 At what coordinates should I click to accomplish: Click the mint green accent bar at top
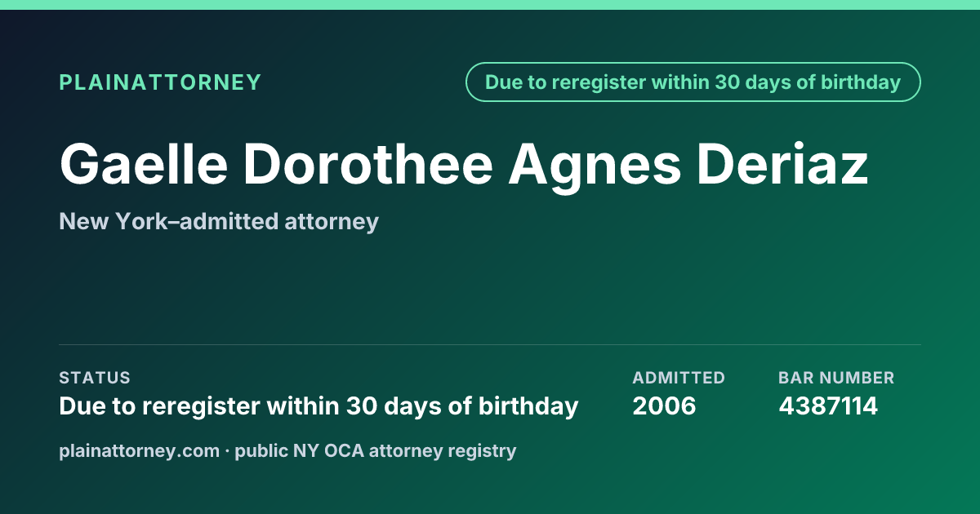pyautogui.click(x=490, y=5)
